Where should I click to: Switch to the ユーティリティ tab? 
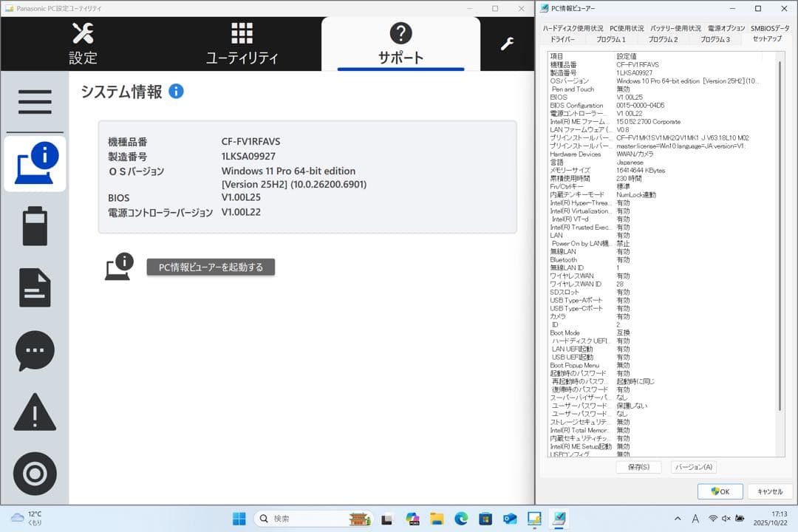coord(241,44)
